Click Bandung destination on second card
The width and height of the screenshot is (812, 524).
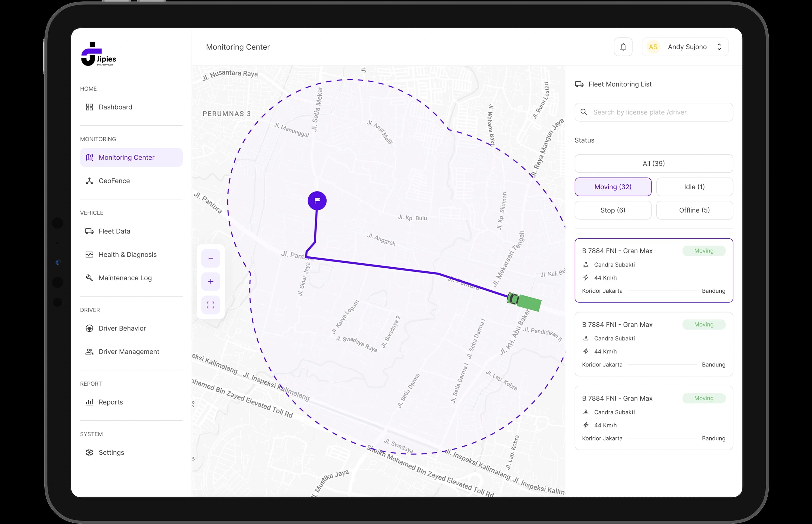coord(714,365)
